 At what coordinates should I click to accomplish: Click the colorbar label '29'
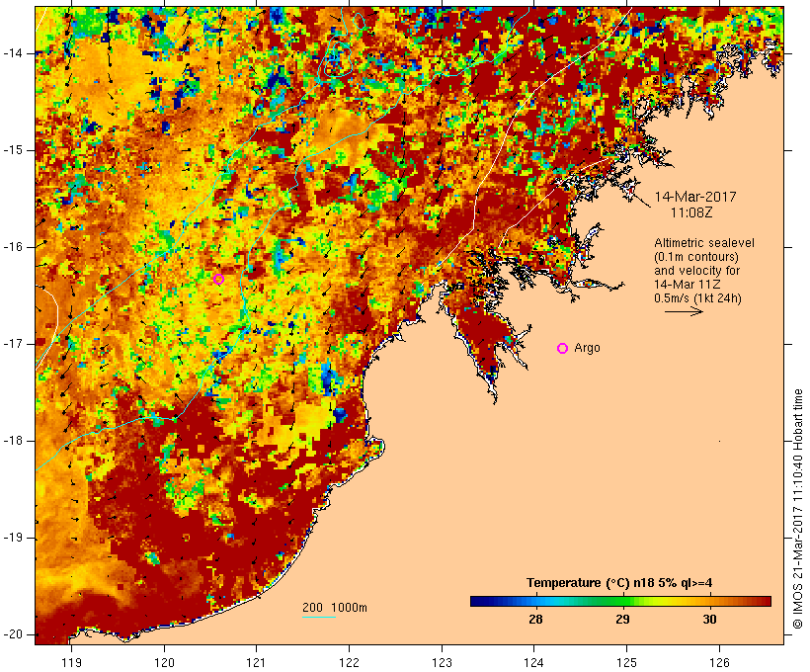pyautogui.click(x=622, y=620)
